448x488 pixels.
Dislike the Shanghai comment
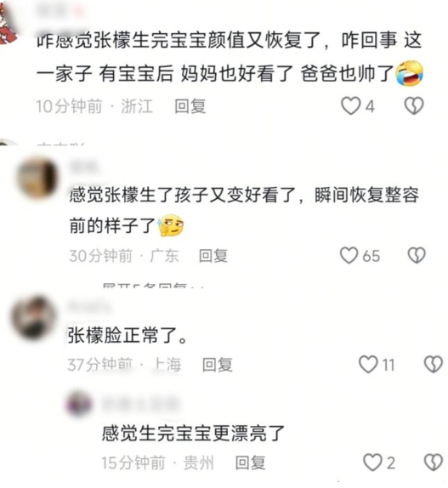[434, 365]
